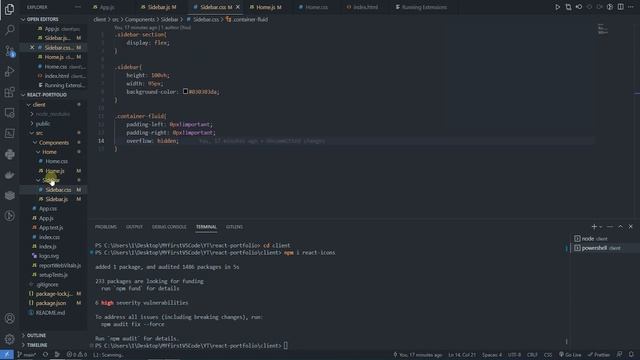Screen dimensions: 640x360
Task: Open editor More Actions ellipsis
Action: pyautogui.click(x=631, y=7)
